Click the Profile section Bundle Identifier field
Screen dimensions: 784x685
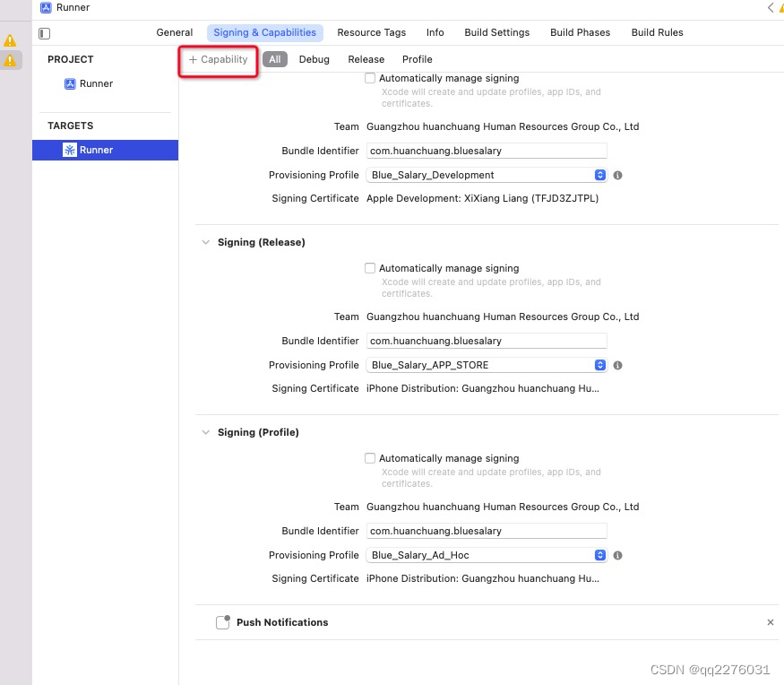coord(487,531)
